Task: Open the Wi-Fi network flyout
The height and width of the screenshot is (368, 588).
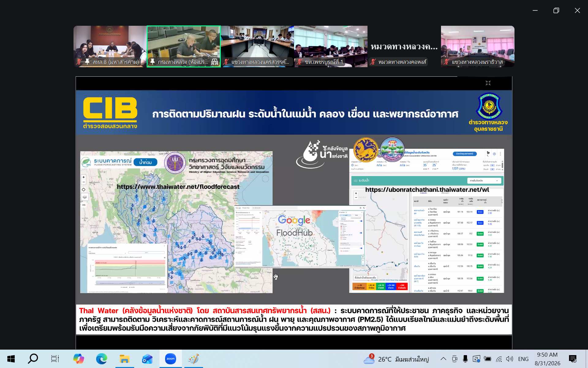Action: coord(499,359)
